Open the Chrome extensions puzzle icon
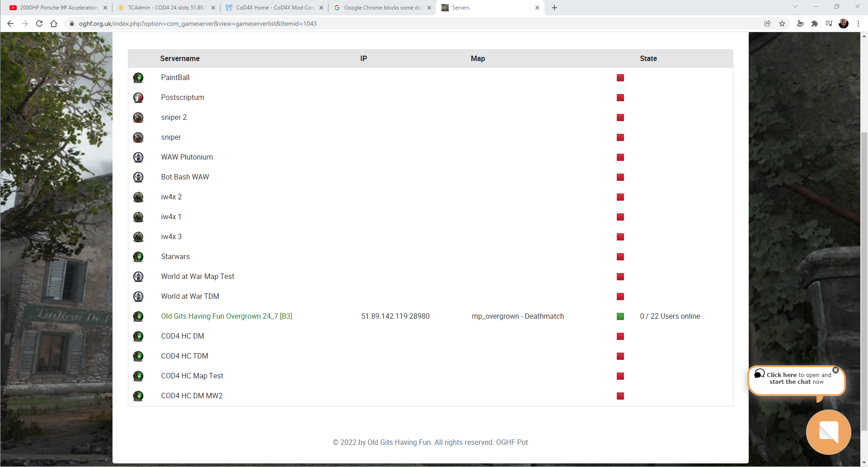868x467 pixels. (x=815, y=24)
